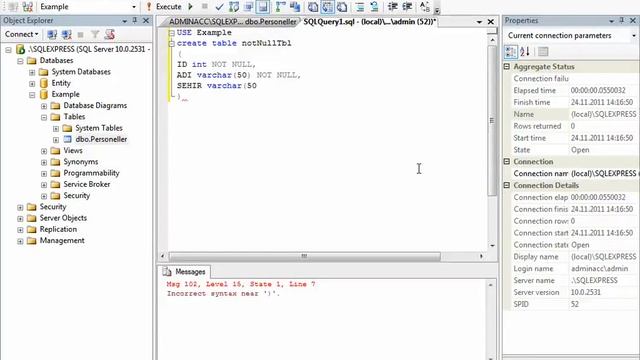Image resolution: width=640 pixels, height=360 pixels.
Task: Select the dbo.Personeller table
Action: tap(101, 139)
